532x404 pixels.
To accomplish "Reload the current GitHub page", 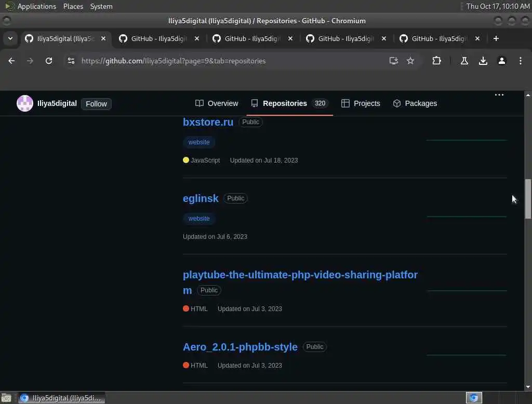I will (49, 61).
